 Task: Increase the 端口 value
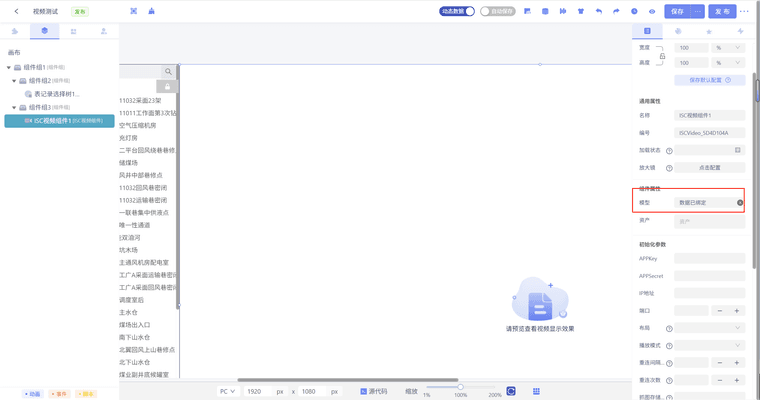pyautogui.click(x=737, y=311)
